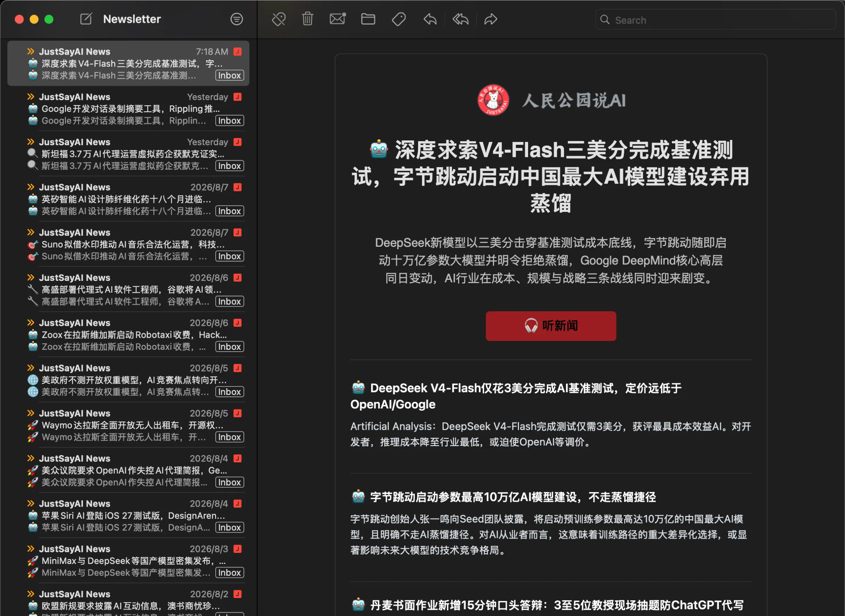
Task: Click red J avatar on 7:18 AM email
Action: [x=238, y=51]
